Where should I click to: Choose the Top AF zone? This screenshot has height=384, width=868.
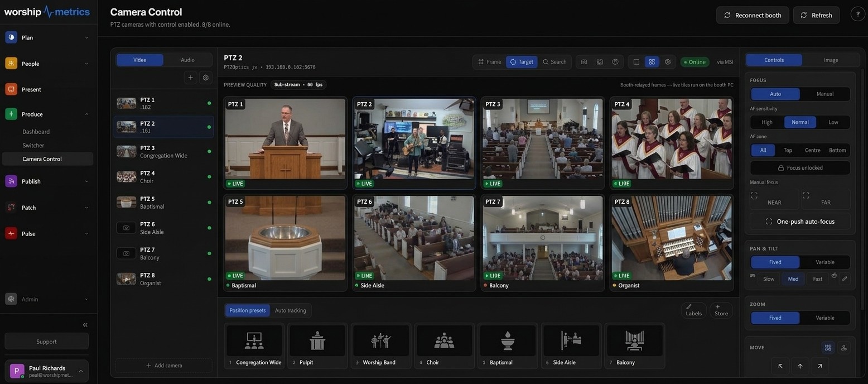(788, 150)
